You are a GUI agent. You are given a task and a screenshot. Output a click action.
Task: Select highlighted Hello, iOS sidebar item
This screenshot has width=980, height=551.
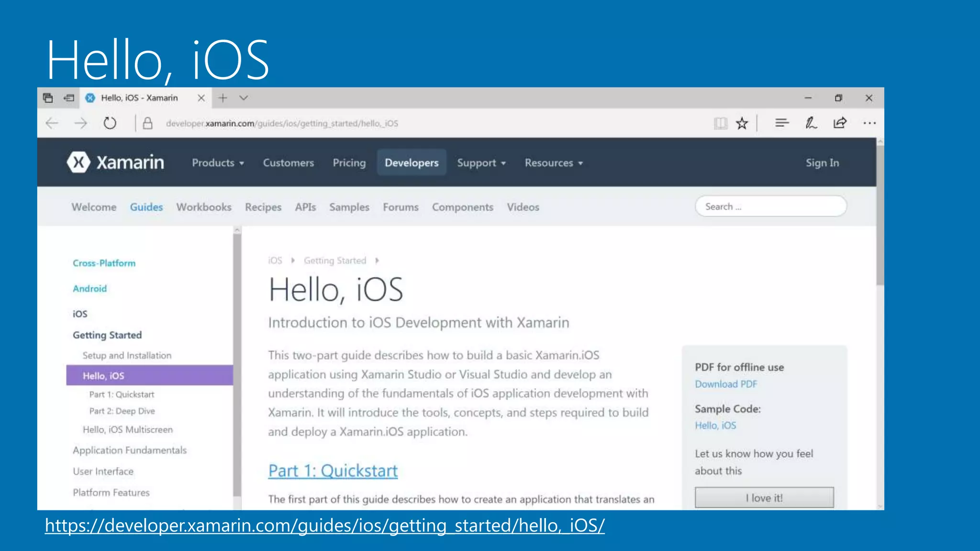coord(150,375)
